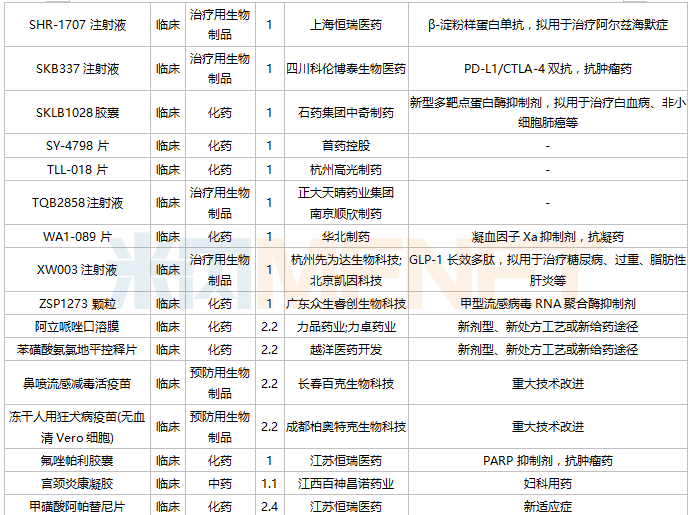This screenshot has width=691, height=515.
Task: Click the cell '苯磺酸氨氯地平控释片'
Action: (78, 349)
